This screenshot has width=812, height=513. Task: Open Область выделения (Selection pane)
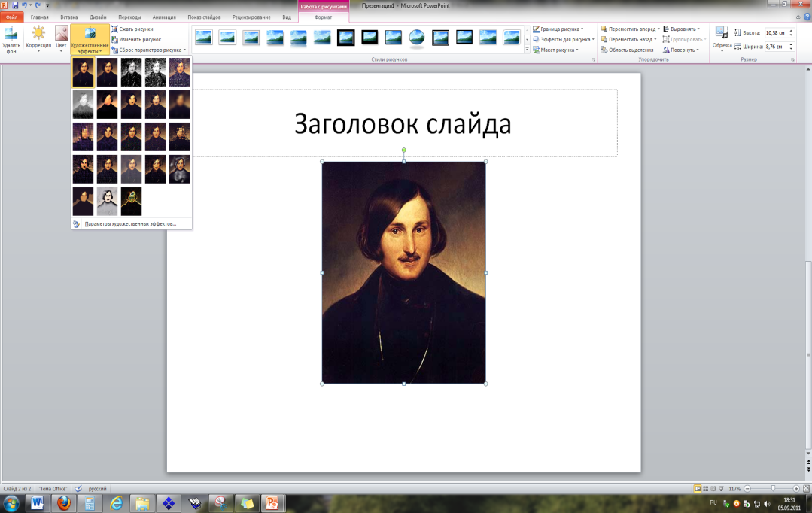pos(627,50)
